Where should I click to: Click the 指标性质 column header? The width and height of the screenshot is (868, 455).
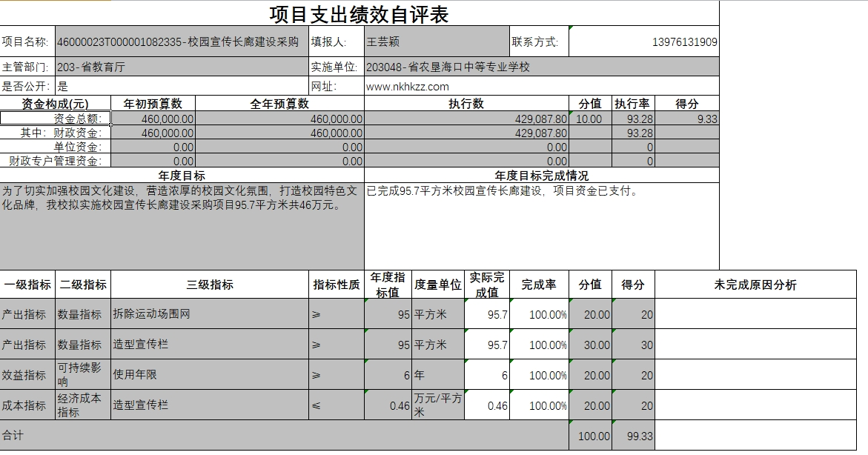point(337,285)
